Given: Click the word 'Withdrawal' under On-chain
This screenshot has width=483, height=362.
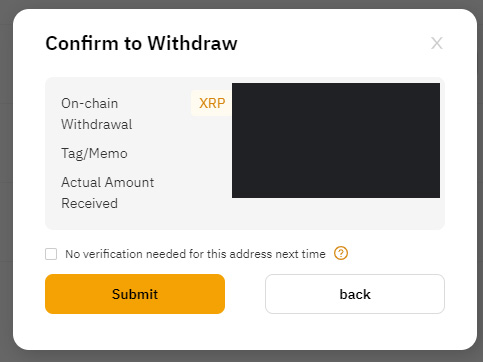Looking at the screenshot, I should [97, 124].
